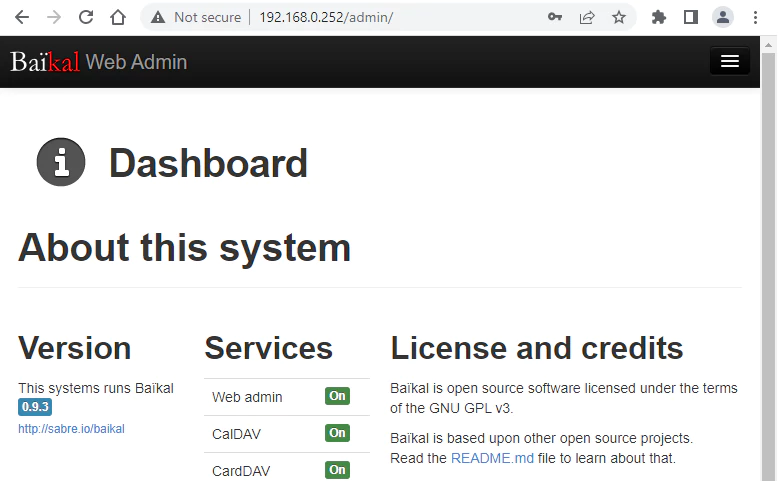Click the Not secure warning icon
The image size is (778, 481).
(158, 17)
